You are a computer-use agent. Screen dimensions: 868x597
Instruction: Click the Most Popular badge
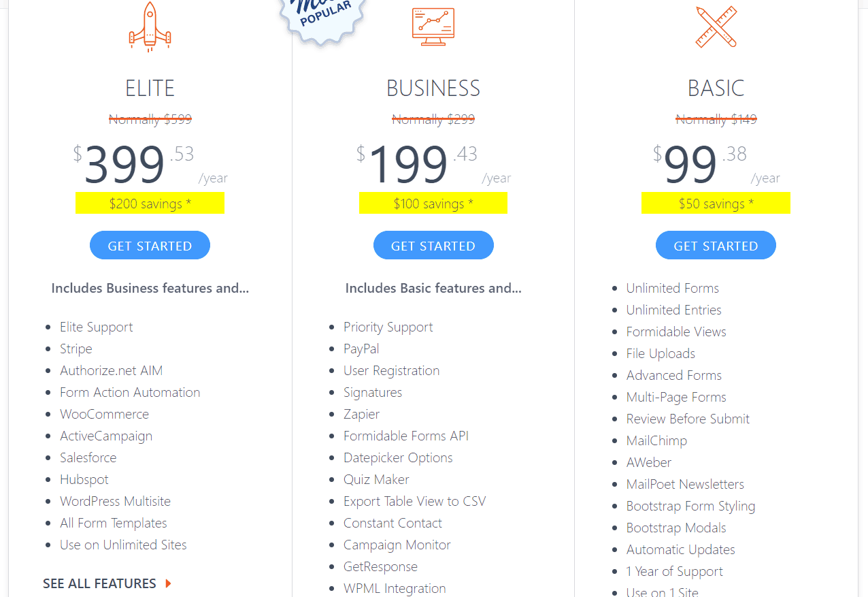pyautogui.click(x=324, y=18)
